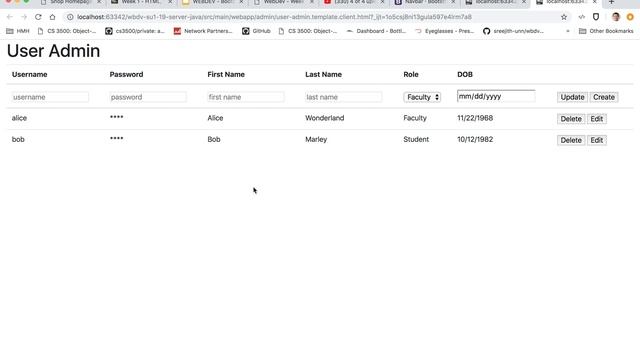Viewport: 640px width, 360px height.
Task: Switch to the Week 1 - HTML tab
Action: [141, 3]
